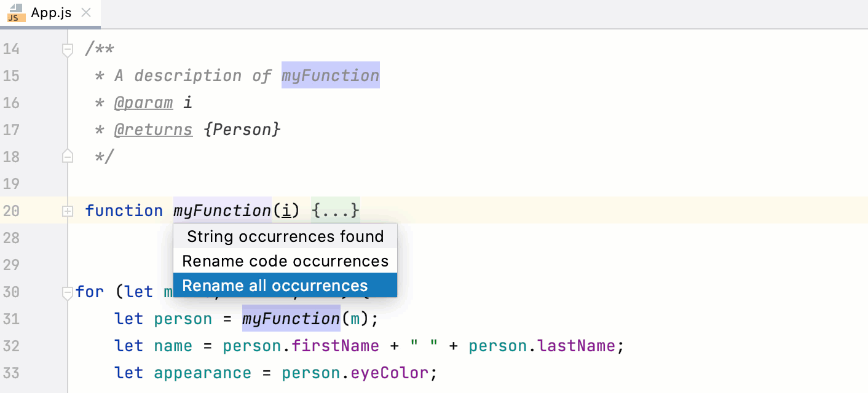The width and height of the screenshot is (868, 393).
Task: Click the Person type in the returns annotation
Action: coord(243,129)
